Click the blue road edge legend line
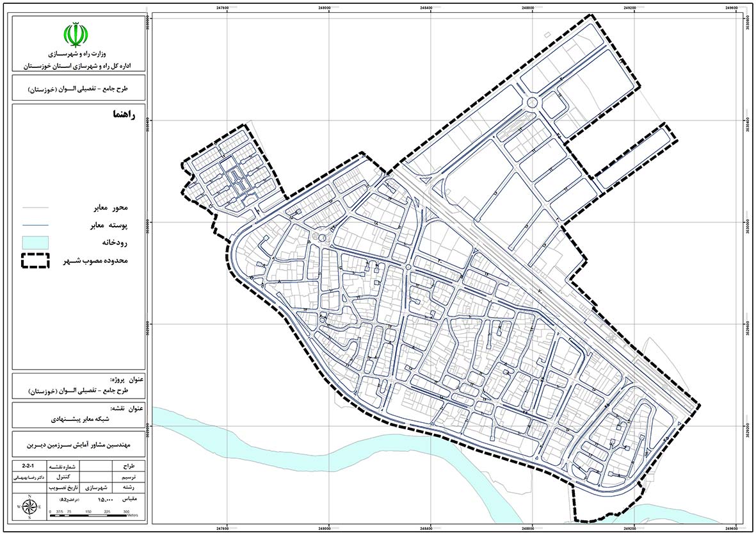This screenshot has width=756, height=535. pos(35,226)
